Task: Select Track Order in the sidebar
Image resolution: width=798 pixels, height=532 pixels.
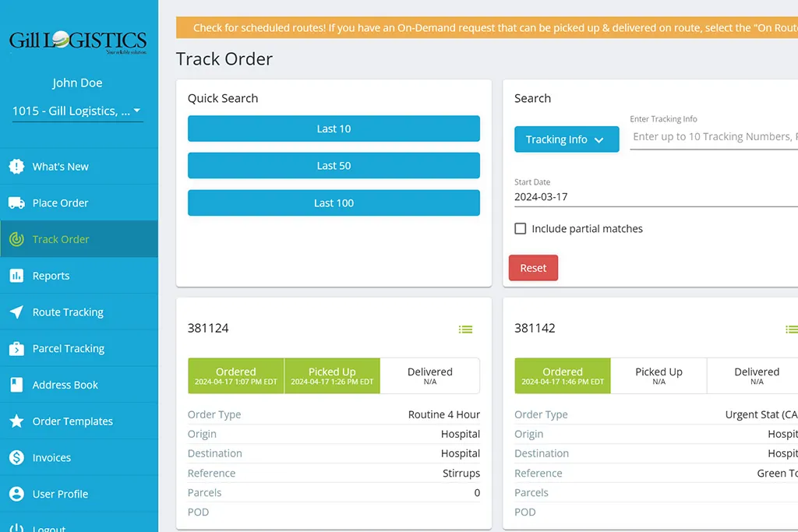Action: tap(61, 239)
